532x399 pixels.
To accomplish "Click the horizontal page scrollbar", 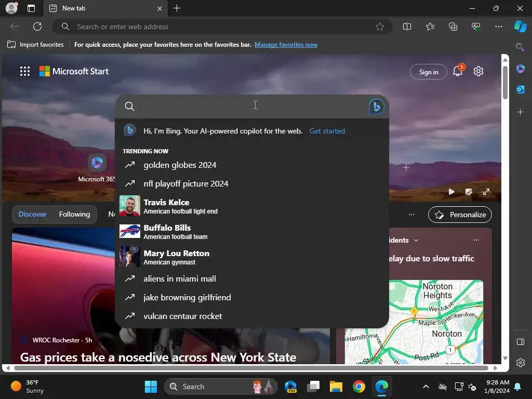I will [x=251, y=368].
